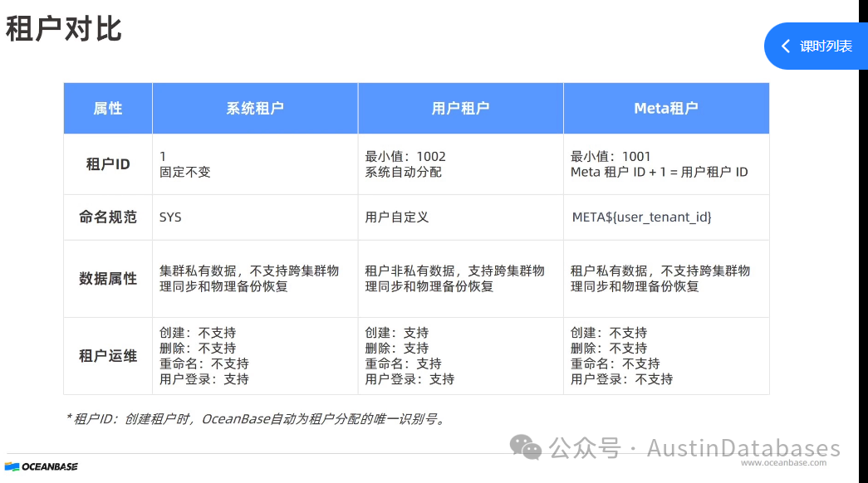Click the OceanBase logo at bottom left
Viewport: 868px width, 483px height.
tap(42, 466)
